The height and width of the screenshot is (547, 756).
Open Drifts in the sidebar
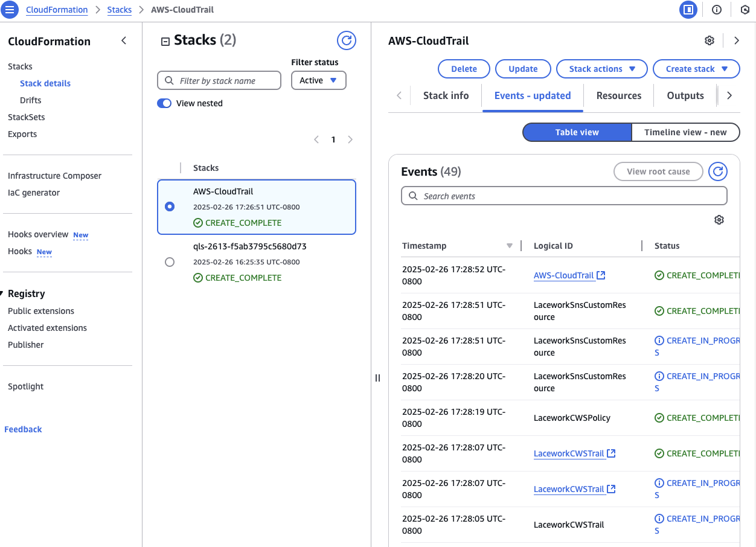click(31, 100)
